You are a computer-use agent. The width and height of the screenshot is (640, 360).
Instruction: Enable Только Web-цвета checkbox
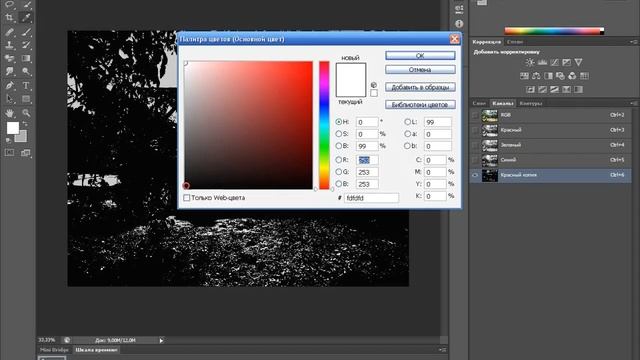[187, 198]
